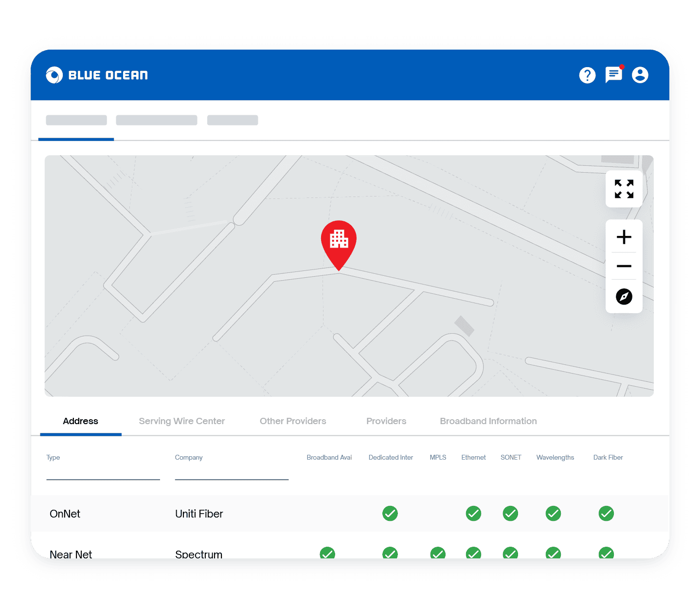Viewport: 700px width, 608px height.
Task: Click the Ethernet column header
Action: (x=474, y=458)
